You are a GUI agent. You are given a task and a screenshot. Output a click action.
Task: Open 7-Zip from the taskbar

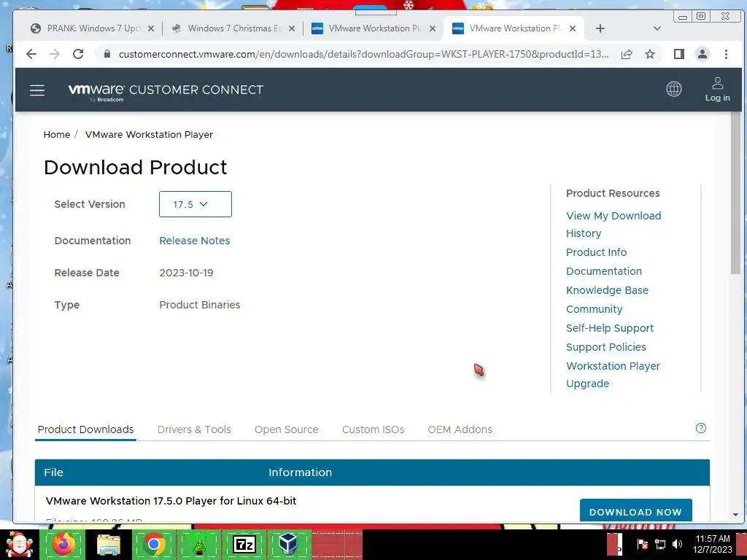(244, 544)
